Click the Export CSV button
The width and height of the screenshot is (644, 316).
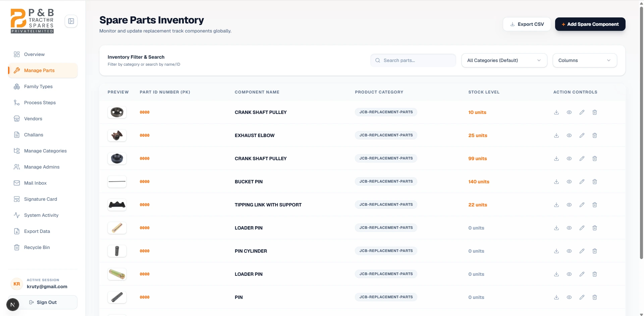pos(527,24)
